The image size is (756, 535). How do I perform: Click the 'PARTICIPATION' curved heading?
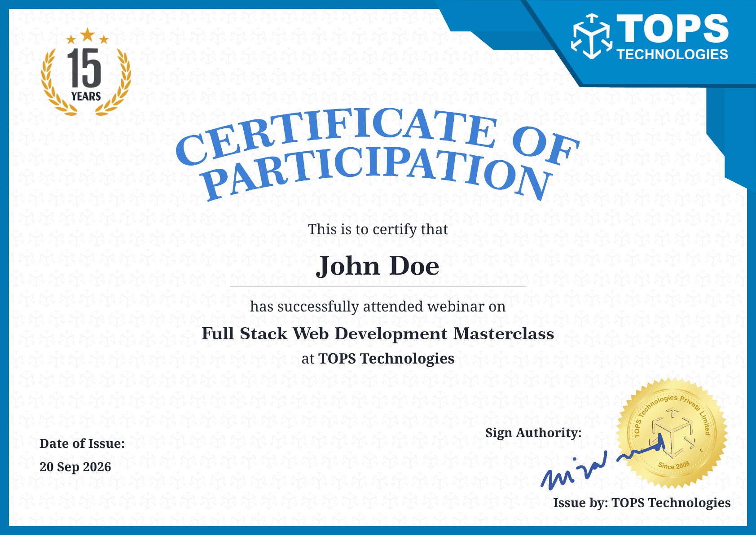point(377,174)
